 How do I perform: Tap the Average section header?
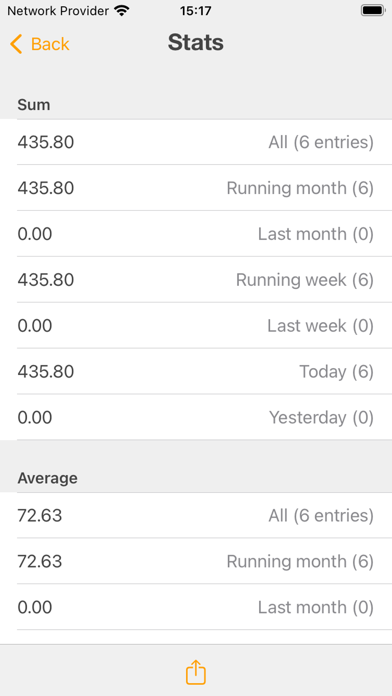tap(48, 478)
